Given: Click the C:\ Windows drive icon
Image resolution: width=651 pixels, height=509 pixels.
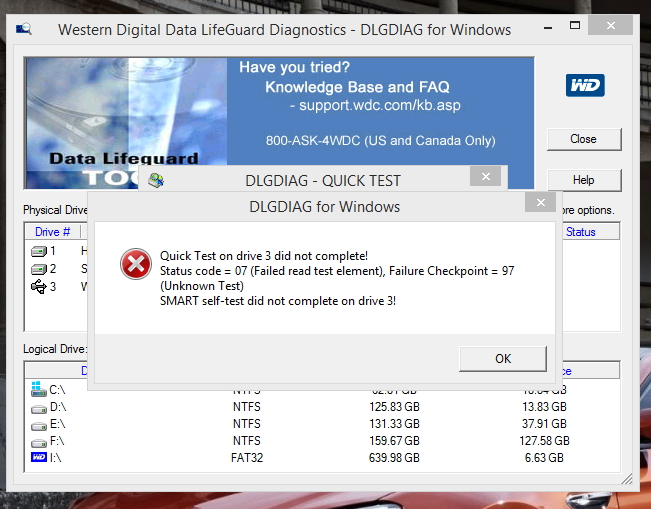Looking at the screenshot, I should coord(39,389).
